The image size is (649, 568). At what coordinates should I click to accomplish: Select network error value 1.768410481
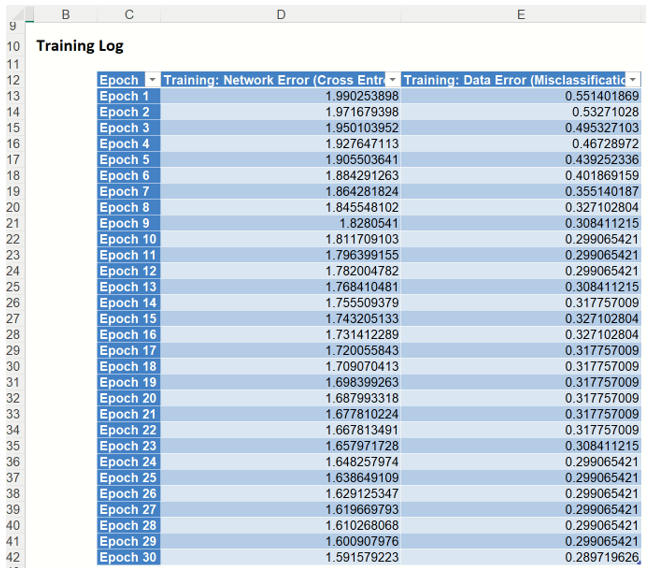281,287
